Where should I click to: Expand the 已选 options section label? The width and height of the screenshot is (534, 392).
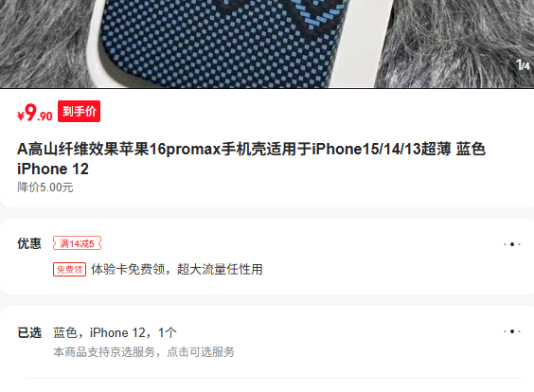[x=29, y=332]
